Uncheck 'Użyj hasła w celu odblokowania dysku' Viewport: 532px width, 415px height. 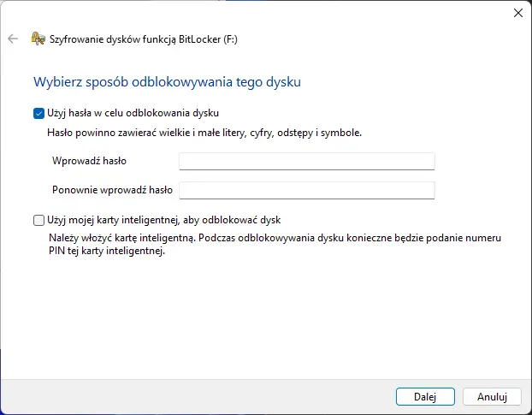[x=38, y=113]
